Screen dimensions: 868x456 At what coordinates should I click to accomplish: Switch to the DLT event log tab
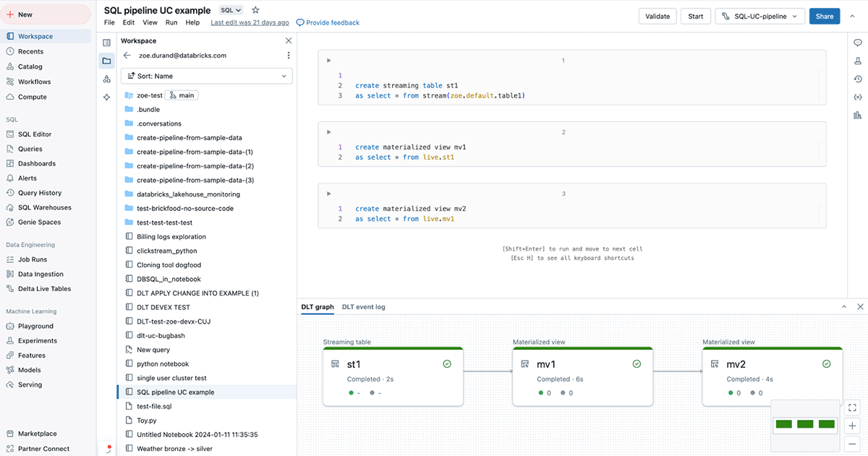pyautogui.click(x=363, y=307)
